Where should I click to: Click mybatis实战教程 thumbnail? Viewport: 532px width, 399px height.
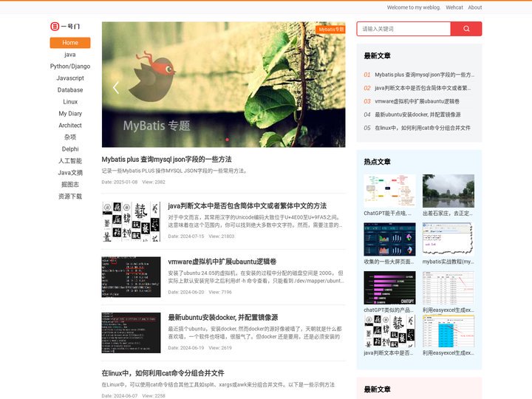[449, 239]
